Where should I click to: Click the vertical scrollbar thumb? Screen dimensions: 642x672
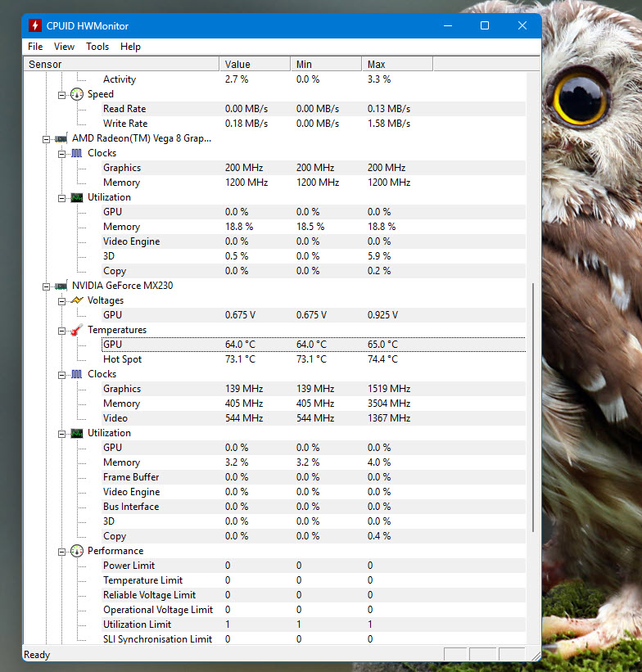pos(533,407)
